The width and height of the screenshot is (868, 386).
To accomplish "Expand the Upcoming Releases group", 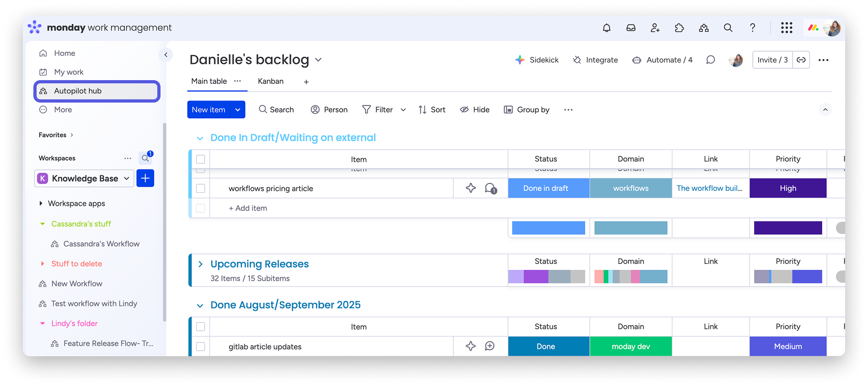I will point(200,264).
